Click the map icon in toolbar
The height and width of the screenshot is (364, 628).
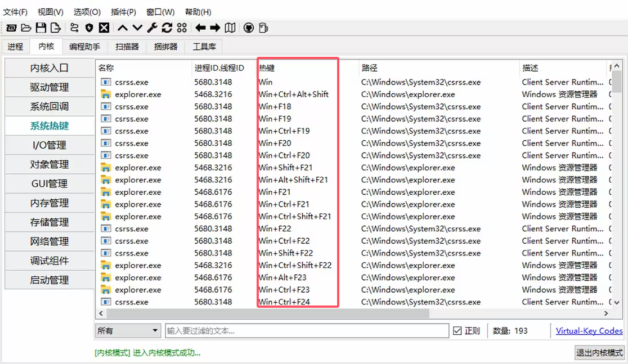point(230,28)
